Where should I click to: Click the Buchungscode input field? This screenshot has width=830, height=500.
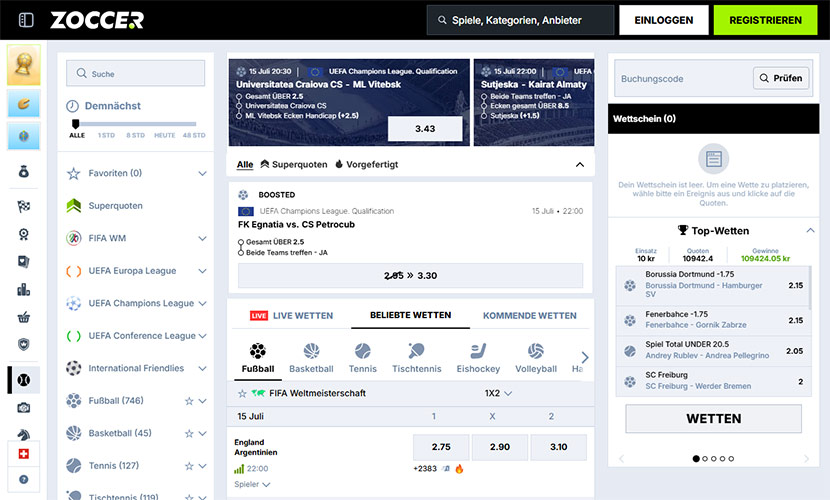click(x=683, y=78)
